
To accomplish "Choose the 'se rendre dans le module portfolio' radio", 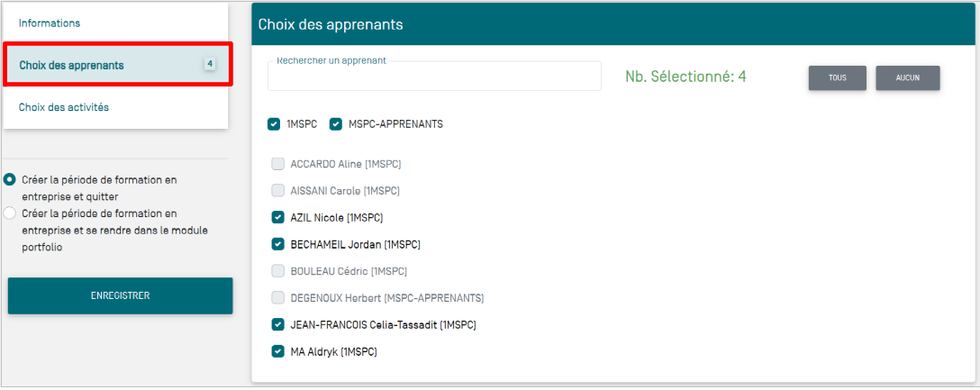I will (10, 213).
